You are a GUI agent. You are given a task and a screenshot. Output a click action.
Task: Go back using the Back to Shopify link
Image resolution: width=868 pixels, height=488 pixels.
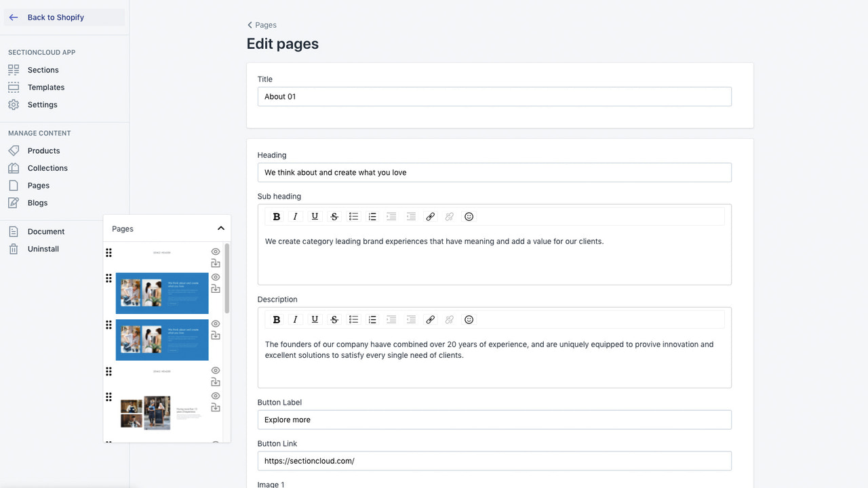[x=56, y=17]
